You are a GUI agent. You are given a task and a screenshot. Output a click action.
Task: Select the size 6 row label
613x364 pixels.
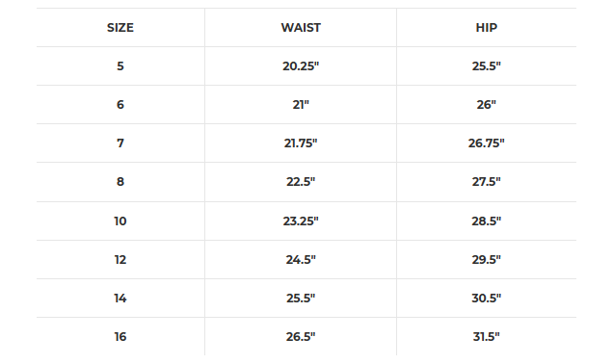point(120,105)
